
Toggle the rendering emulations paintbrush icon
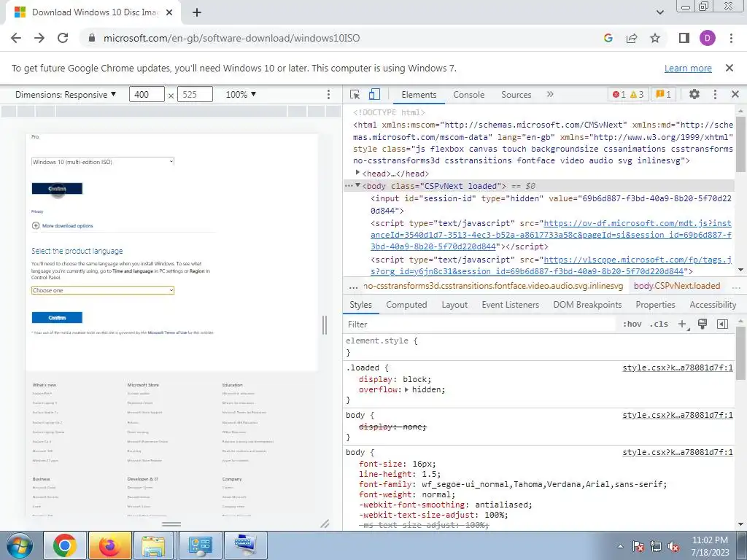(703, 324)
